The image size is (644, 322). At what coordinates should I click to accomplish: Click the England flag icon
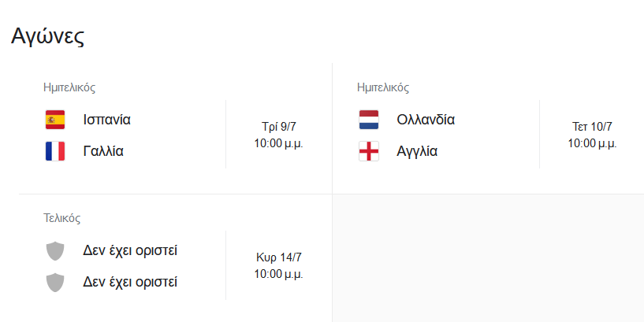pyautogui.click(x=369, y=151)
